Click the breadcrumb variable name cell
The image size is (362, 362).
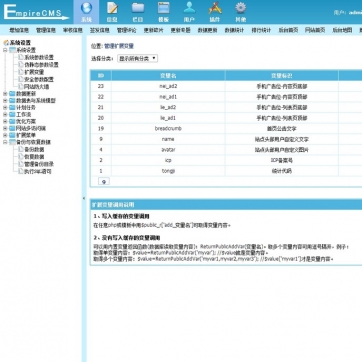[168, 128]
